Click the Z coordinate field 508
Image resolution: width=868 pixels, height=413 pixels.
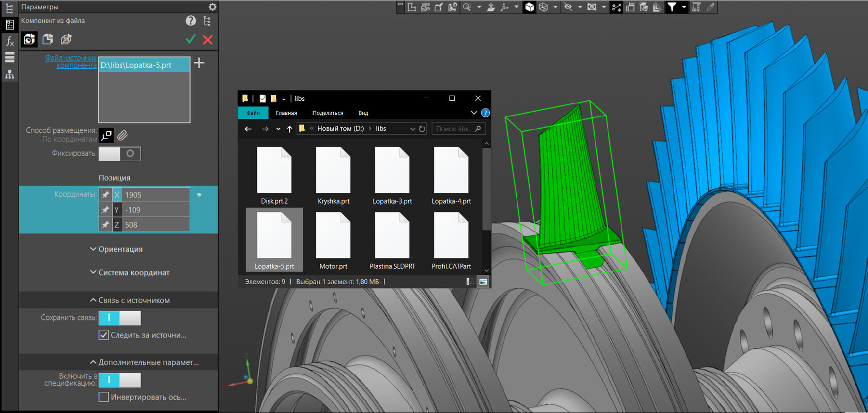coord(156,225)
